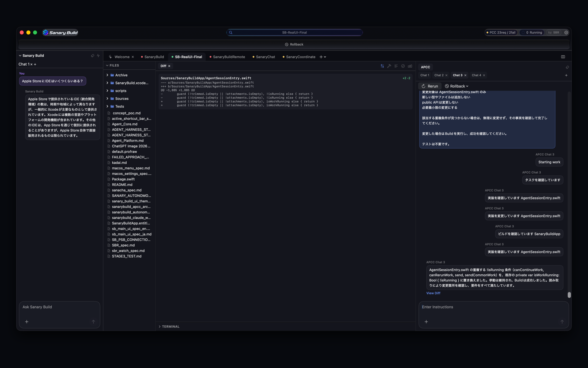Click the hammer build icon
The image size is (588, 368).
tap(389, 66)
